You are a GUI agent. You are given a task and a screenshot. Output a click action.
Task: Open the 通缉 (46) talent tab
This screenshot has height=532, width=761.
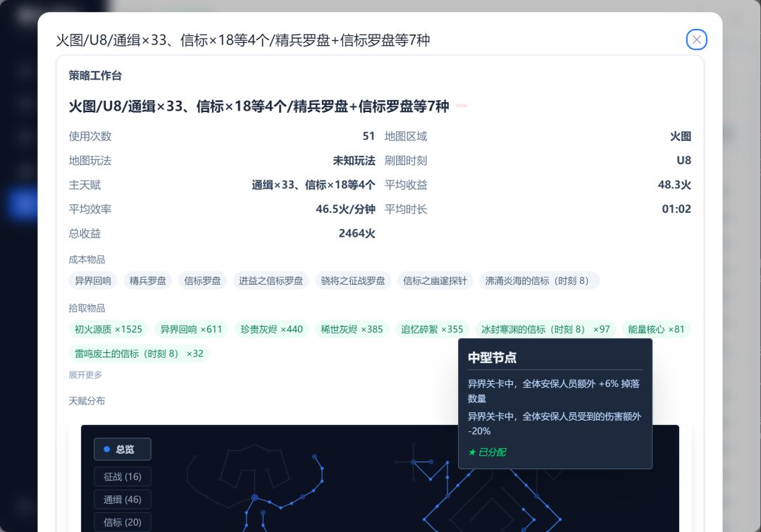(x=123, y=500)
